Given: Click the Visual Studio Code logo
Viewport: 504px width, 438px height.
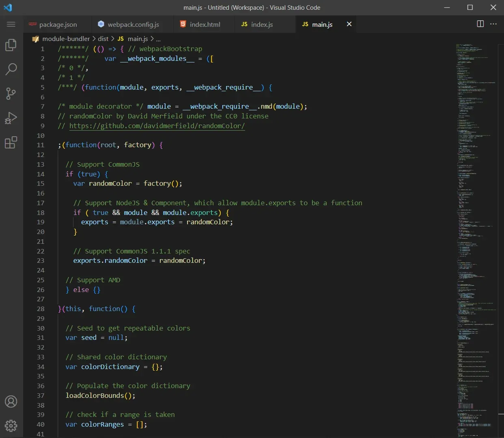Looking at the screenshot, I should [x=8, y=7].
